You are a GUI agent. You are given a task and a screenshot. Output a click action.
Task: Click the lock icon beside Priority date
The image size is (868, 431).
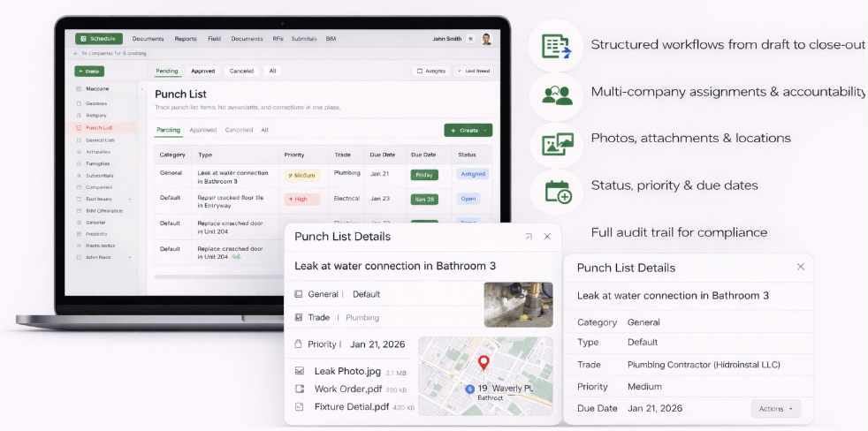pos(298,344)
